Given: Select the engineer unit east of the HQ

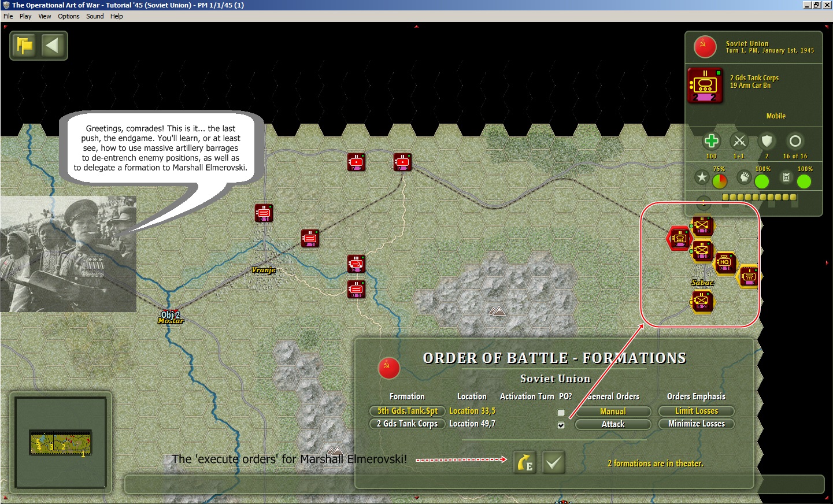Looking at the screenshot, I should pyautogui.click(x=749, y=276).
